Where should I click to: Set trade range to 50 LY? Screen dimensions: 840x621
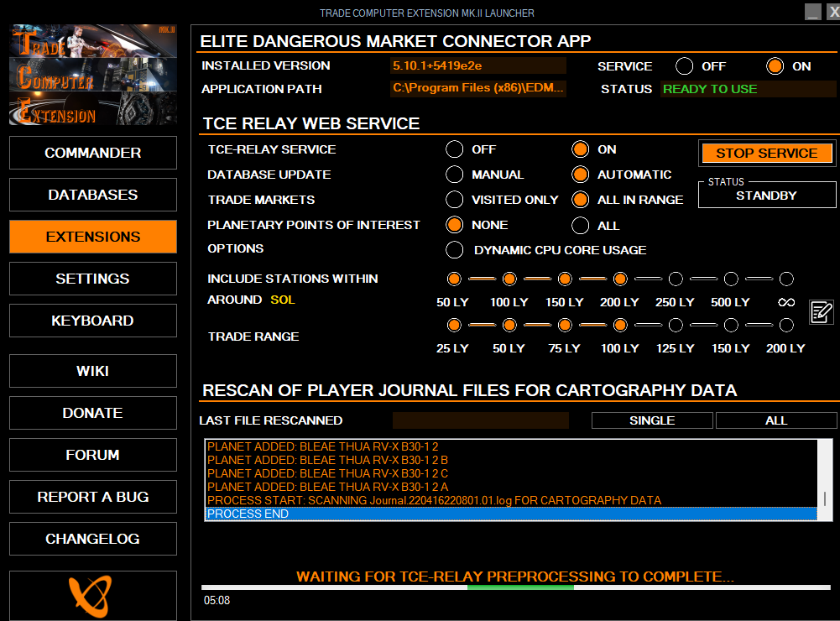(x=509, y=325)
